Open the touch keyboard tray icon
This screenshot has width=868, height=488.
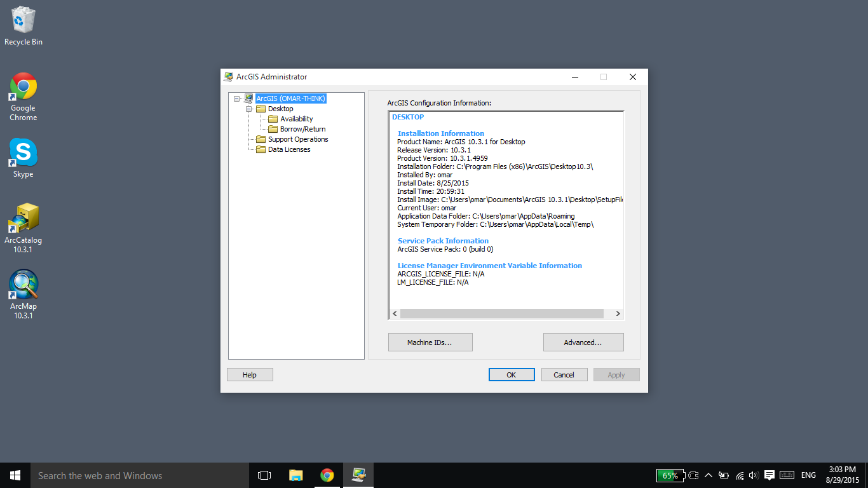787,475
